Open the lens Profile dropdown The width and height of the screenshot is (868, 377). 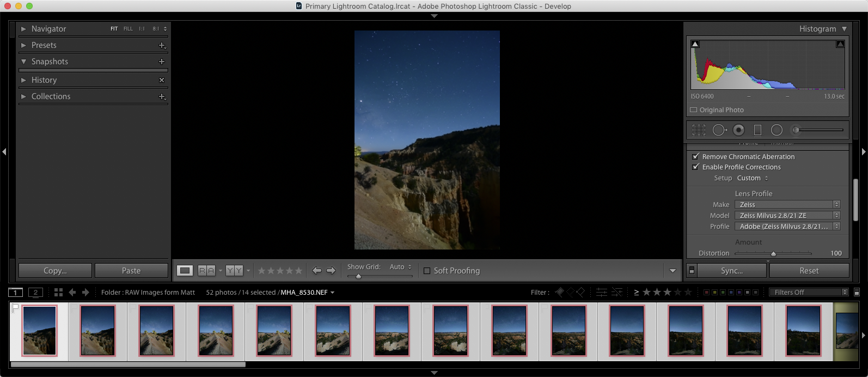click(787, 226)
